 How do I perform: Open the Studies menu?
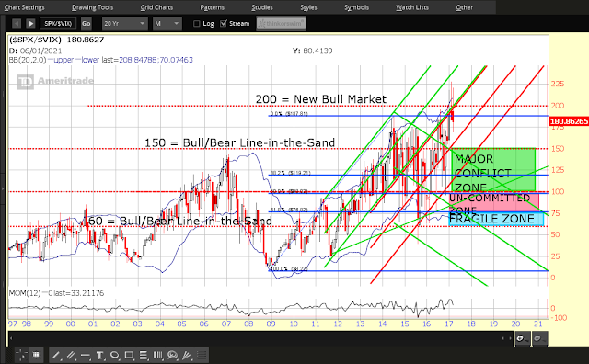pos(262,7)
